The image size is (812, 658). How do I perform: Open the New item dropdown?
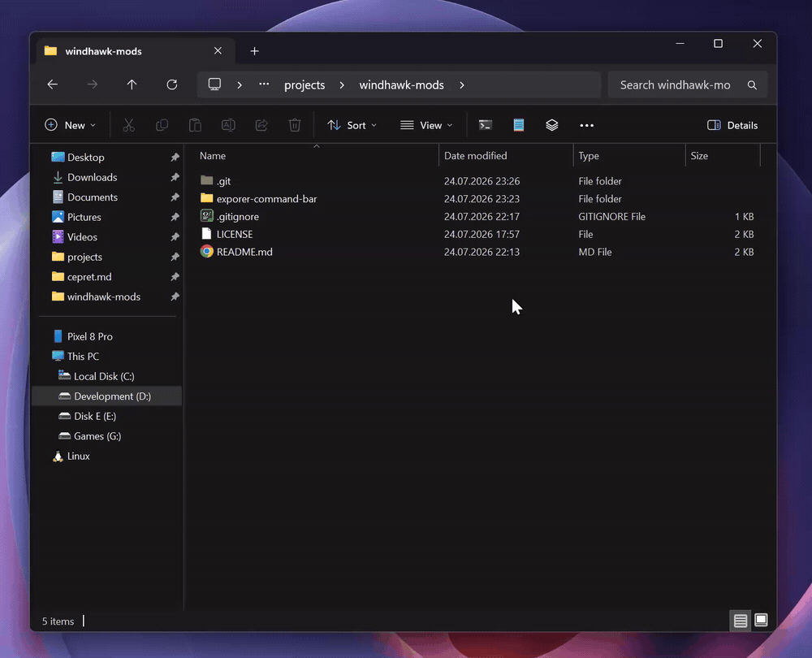pyautogui.click(x=71, y=125)
